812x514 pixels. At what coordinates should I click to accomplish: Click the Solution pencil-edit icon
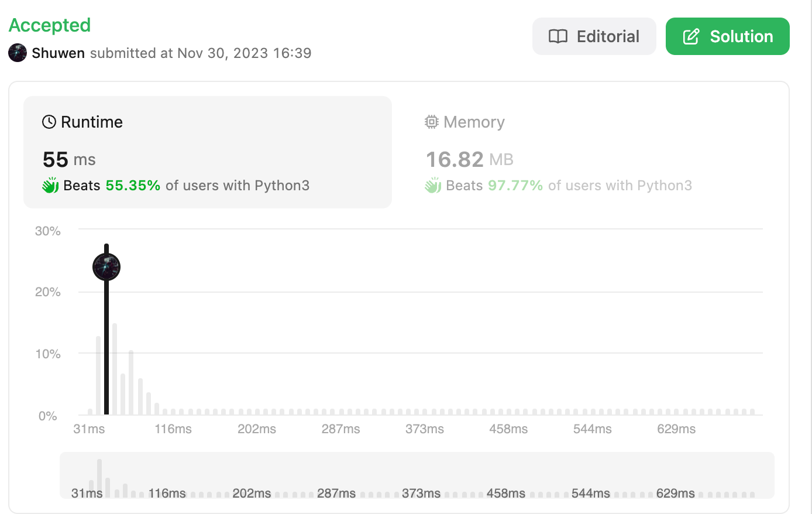691,36
